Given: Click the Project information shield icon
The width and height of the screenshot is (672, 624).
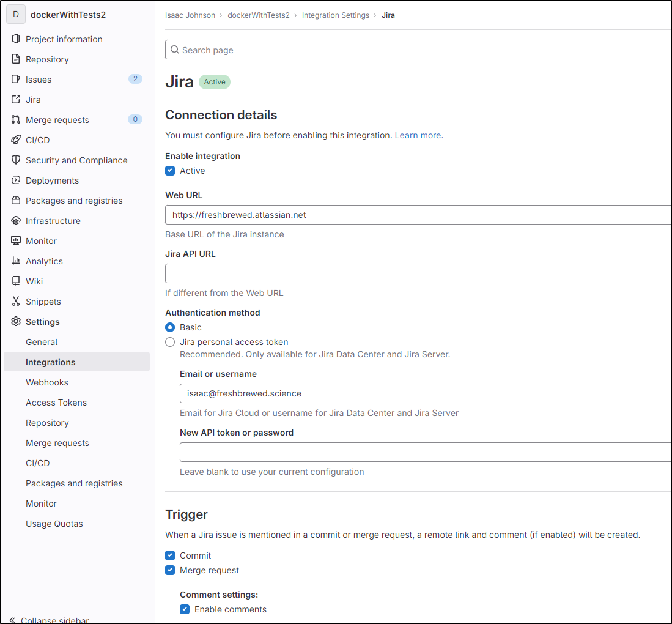Looking at the screenshot, I should [x=16, y=39].
